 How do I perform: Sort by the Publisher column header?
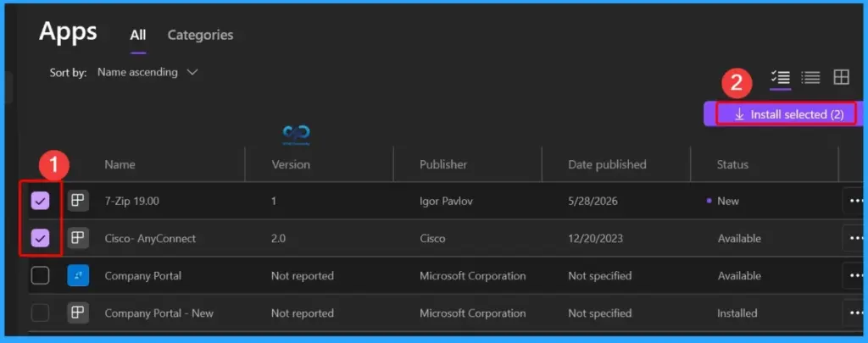[x=443, y=164]
